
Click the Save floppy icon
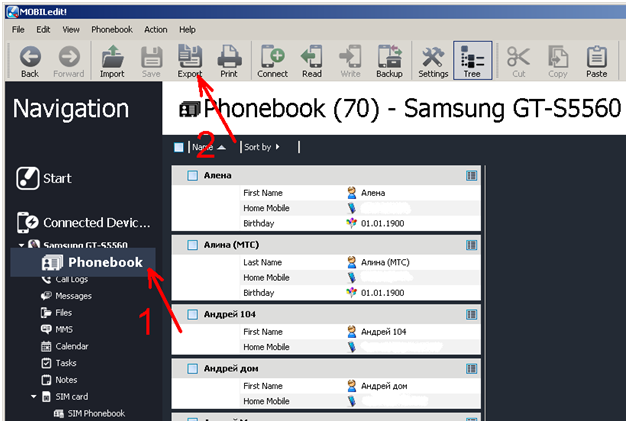pos(151,61)
